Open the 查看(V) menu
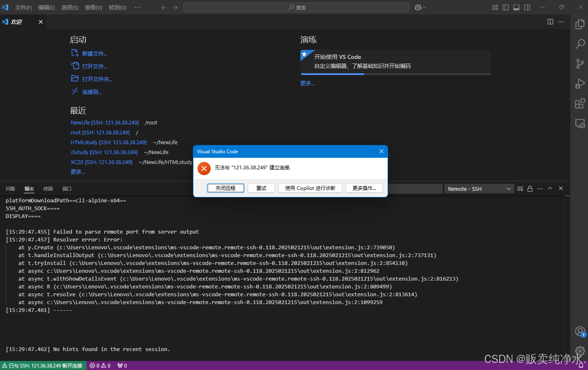 point(93,7)
